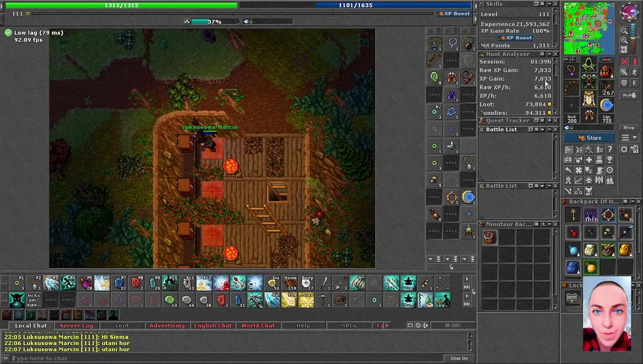The width and height of the screenshot is (643, 364).
Task: Toggle the running figure chase mode
Action: click(x=635, y=72)
